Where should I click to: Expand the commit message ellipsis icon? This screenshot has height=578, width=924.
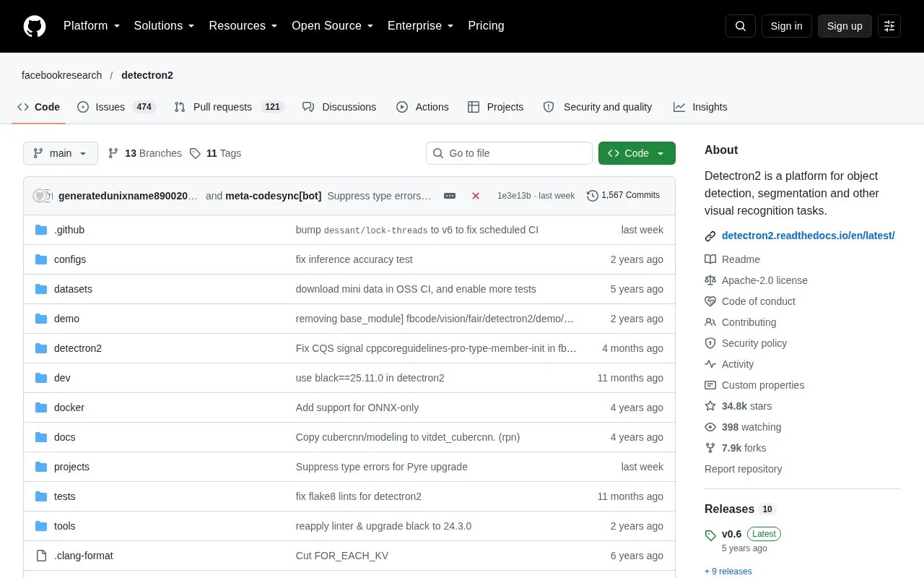[450, 196]
